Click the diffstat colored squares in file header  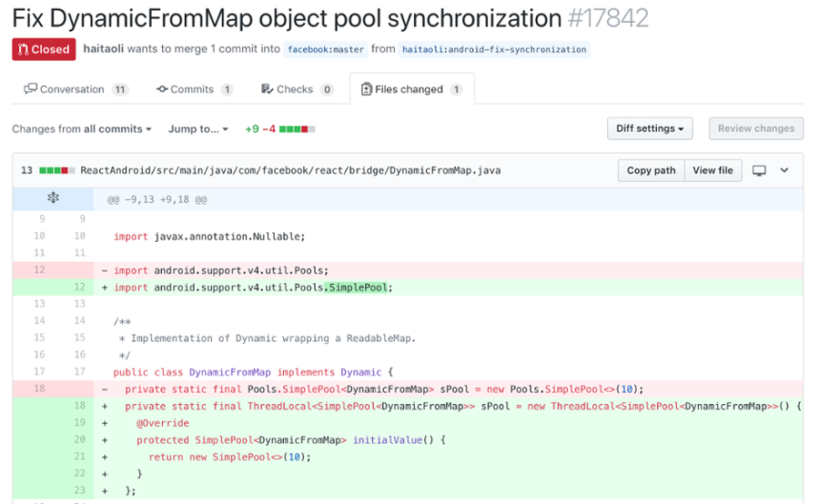56,170
